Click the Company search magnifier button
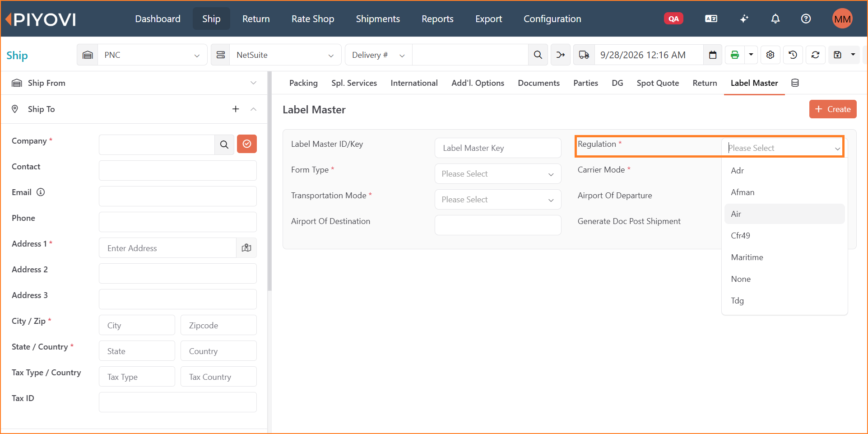This screenshot has height=434, width=868. point(224,145)
